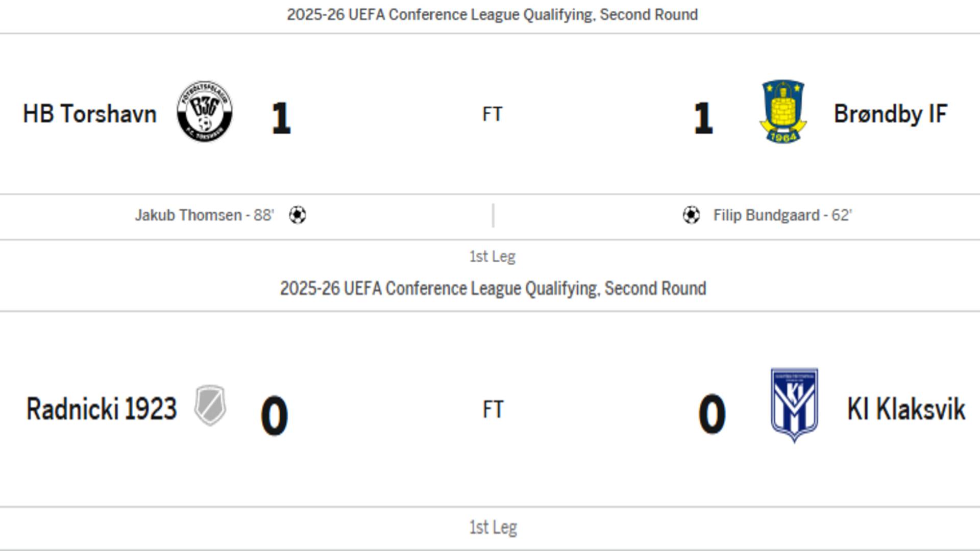
Task: Click KI Klaksvik's score of 0
Action: [x=712, y=414]
